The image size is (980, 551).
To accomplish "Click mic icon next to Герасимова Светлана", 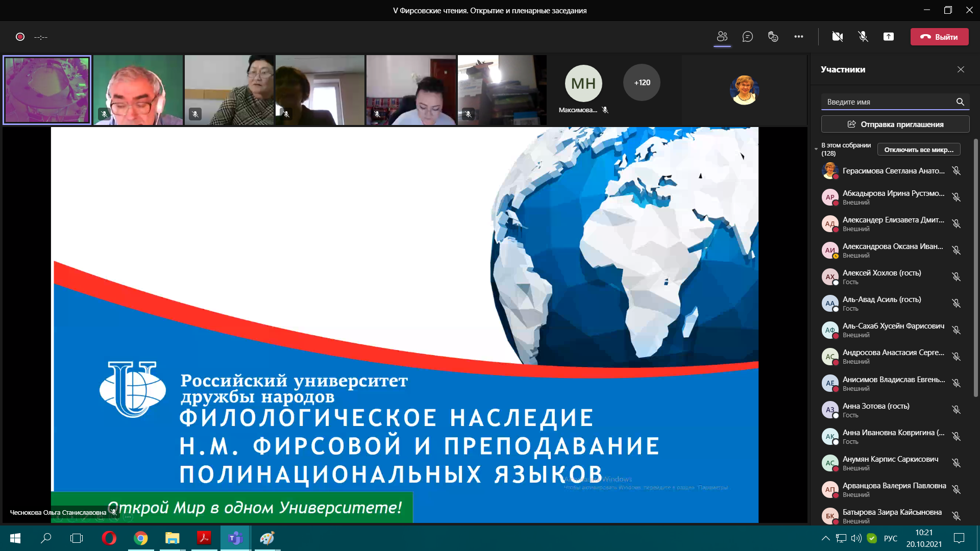I will point(956,171).
